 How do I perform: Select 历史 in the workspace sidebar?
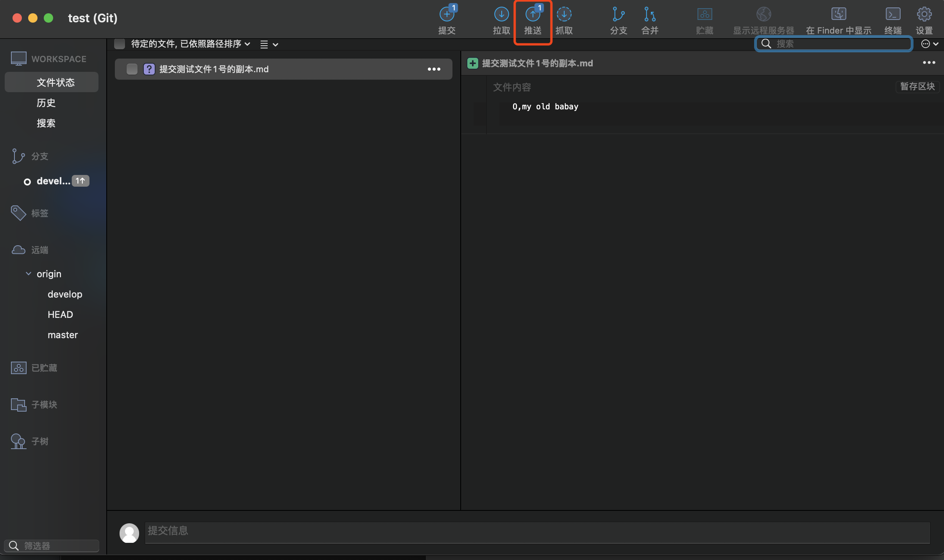point(46,103)
